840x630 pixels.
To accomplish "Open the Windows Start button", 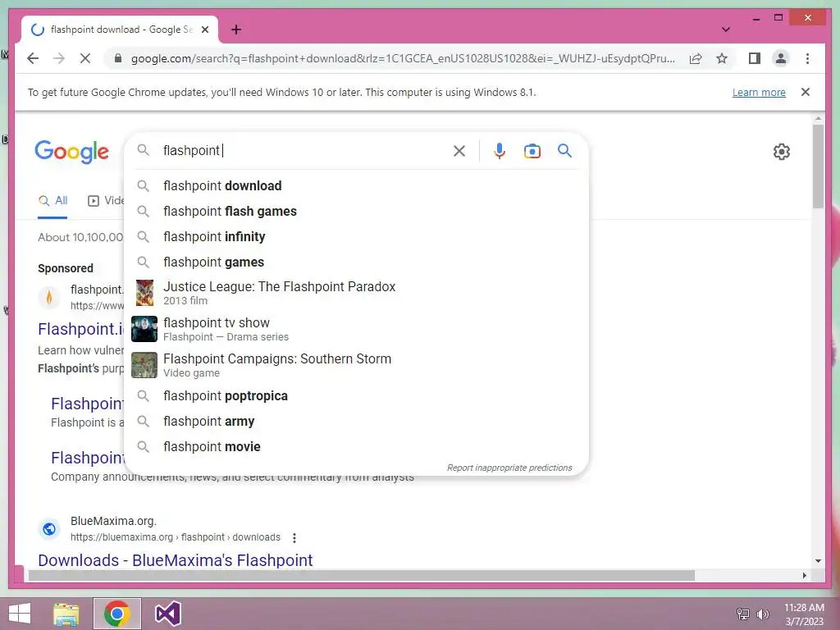I will pyautogui.click(x=20, y=614).
